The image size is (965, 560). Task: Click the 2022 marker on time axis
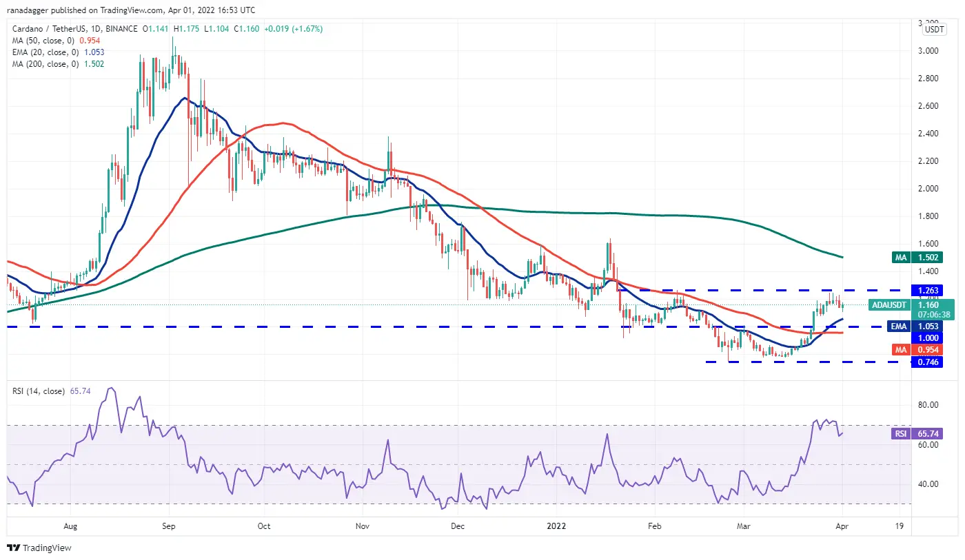pyautogui.click(x=556, y=526)
